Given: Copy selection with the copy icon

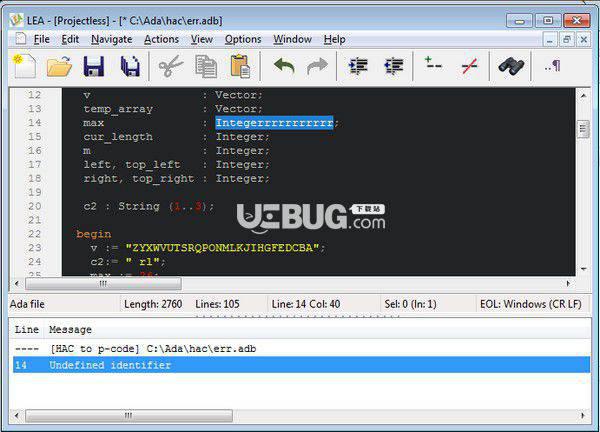Looking at the screenshot, I should pos(206,66).
